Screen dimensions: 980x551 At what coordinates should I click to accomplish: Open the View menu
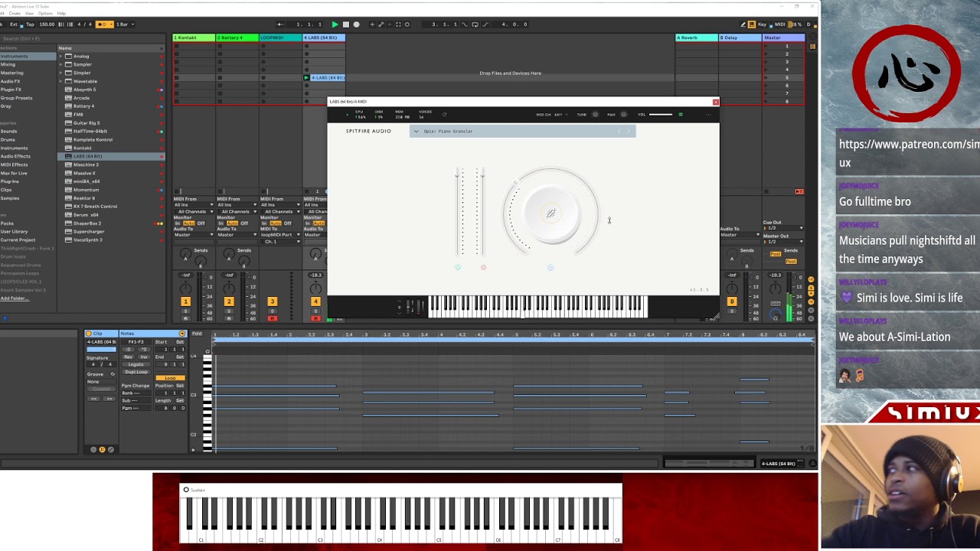(x=29, y=13)
